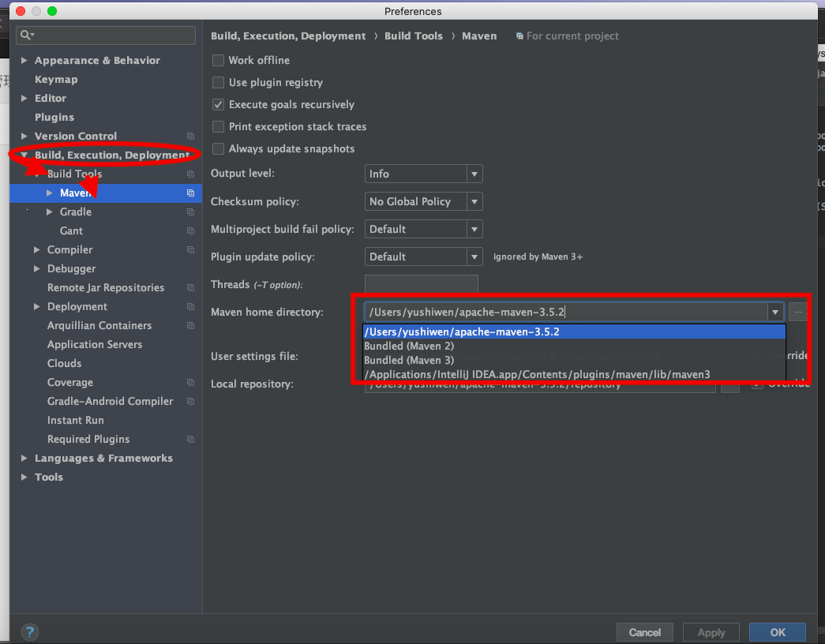Select Instant Run settings
This screenshot has height=644, width=825.
pyautogui.click(x=75, y=421)
